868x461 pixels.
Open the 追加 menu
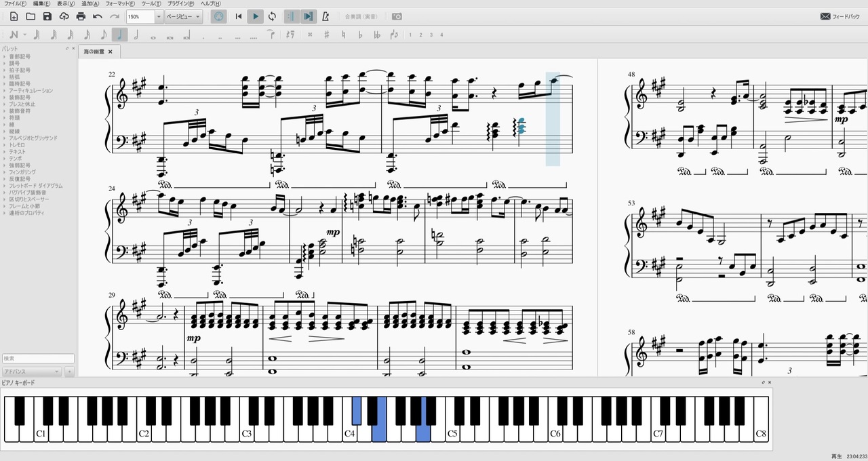(90, 3)
